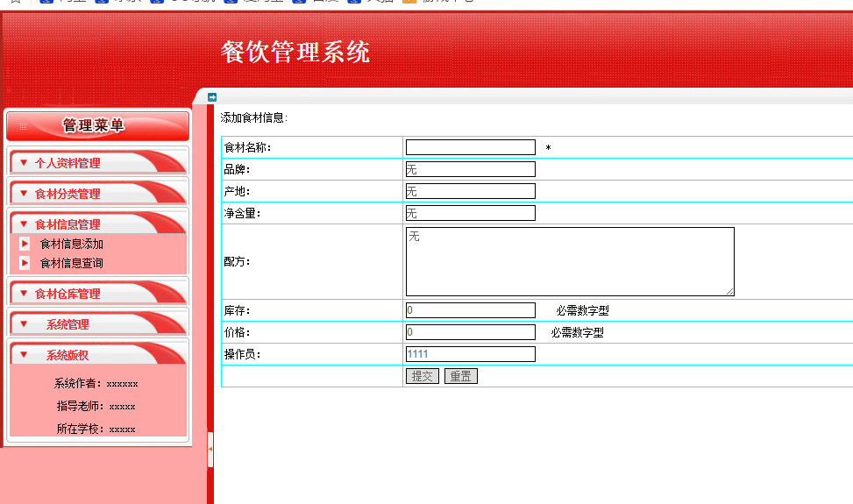Click the 必需数字型 hint beside 价格

pos(577,332)
